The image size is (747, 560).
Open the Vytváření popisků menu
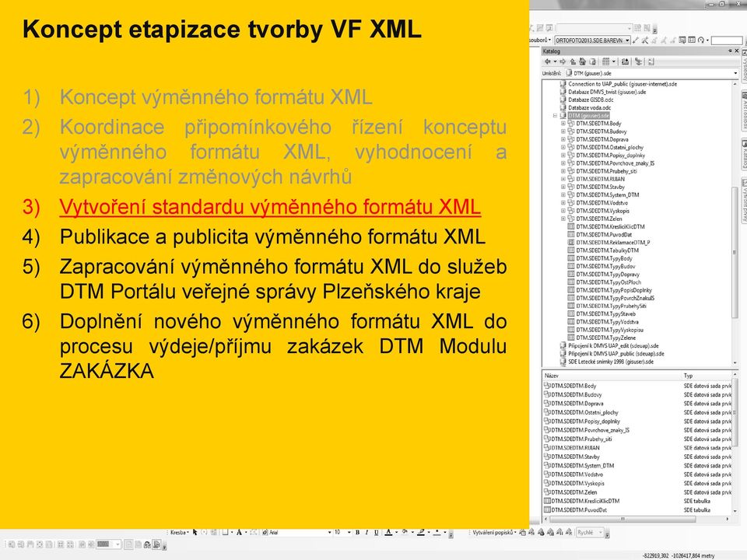coord(495,532)
